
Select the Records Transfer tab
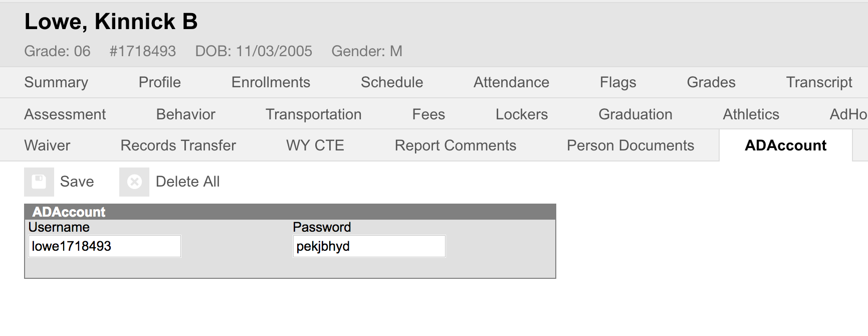pos(178,145)
